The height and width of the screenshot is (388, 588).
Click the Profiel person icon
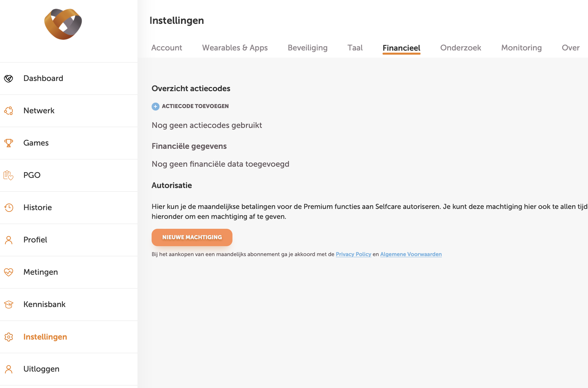pyautogui.click(x=8, y=240)
